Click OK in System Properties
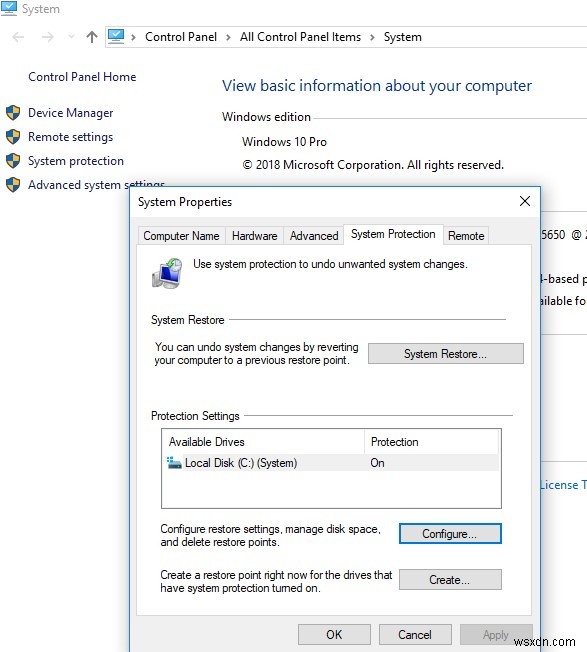Screen dimensions: 587x652 (x=334, y=635)
